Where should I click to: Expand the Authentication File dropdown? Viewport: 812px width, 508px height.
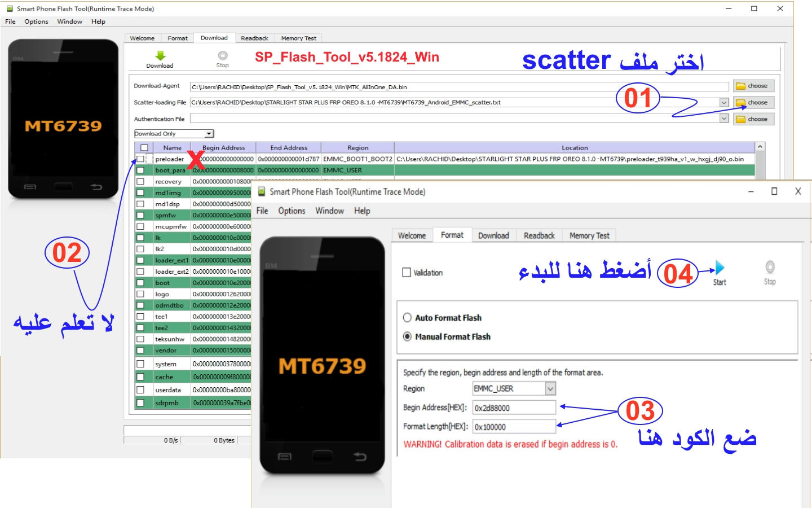(x=724, y=119)
